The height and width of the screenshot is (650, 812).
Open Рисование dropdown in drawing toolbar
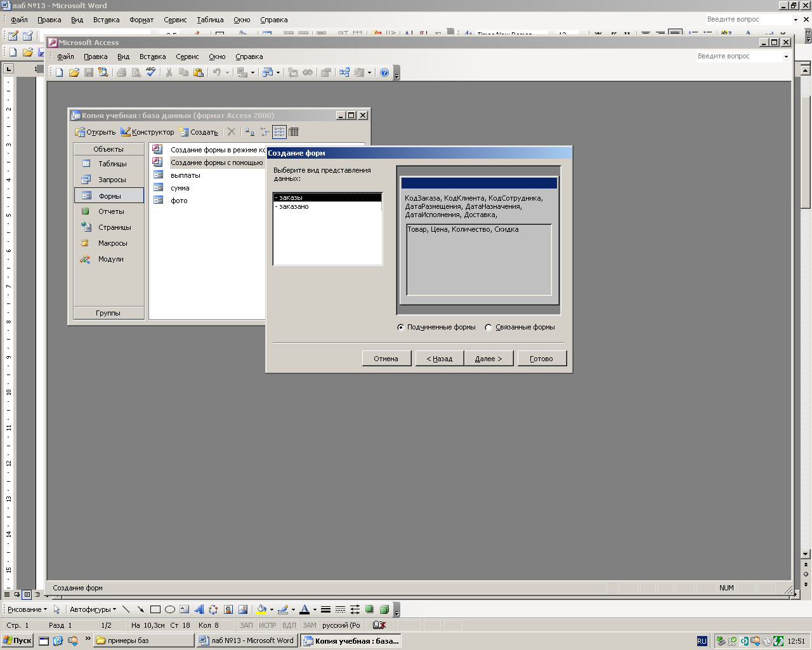click(x=27, y=609)
